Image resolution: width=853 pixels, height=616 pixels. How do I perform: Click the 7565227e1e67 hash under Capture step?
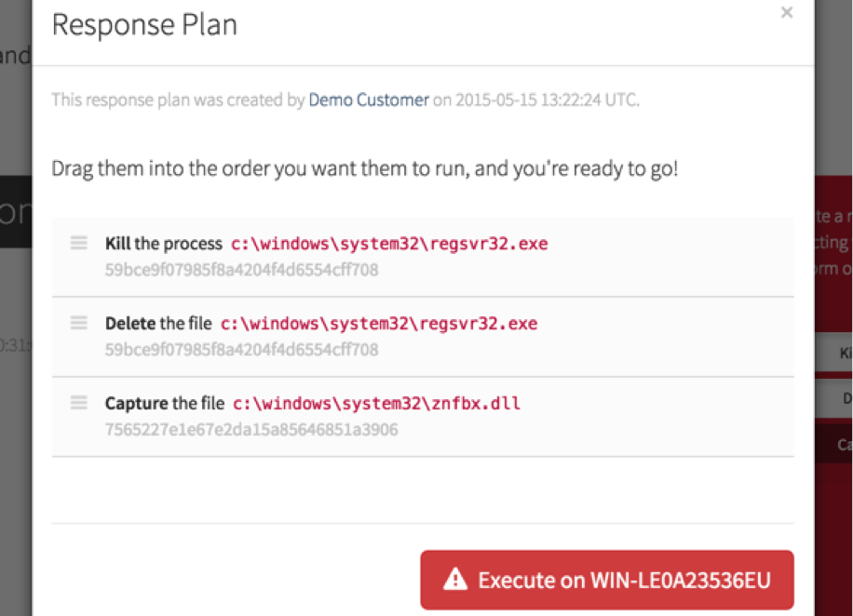251,430
